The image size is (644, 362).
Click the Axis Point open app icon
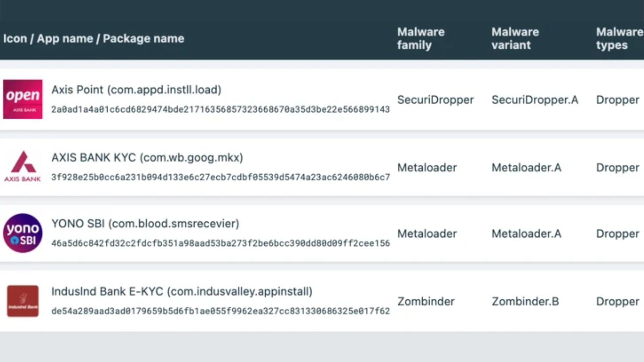click(x=23, y=99)
